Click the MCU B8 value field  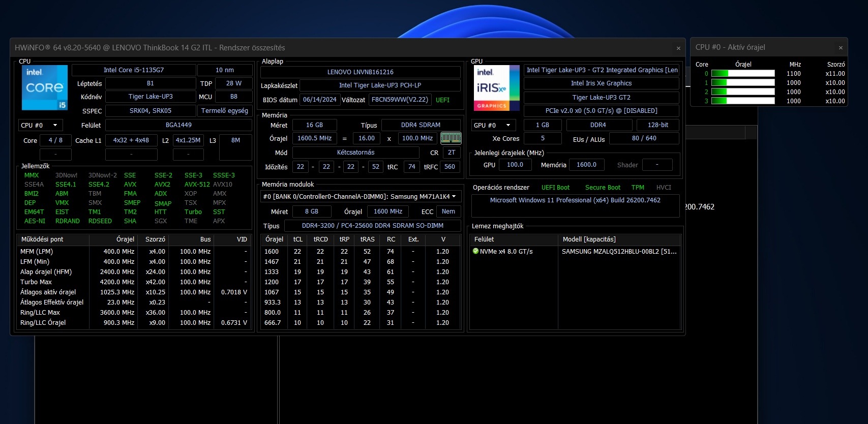coord(234,97)
